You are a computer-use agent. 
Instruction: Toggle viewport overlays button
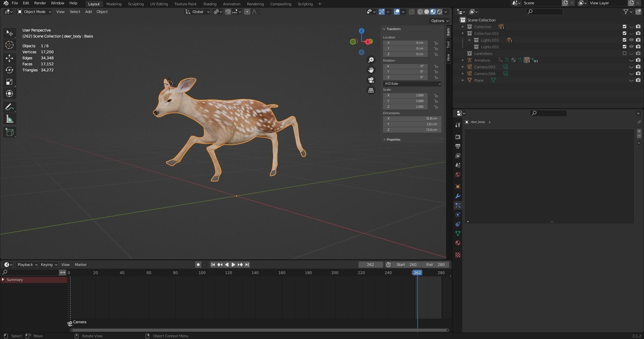[x=397, y=12]
